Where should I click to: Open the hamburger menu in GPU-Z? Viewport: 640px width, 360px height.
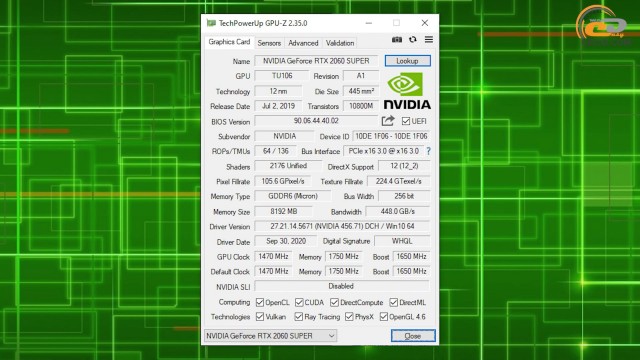[x=429, y=40]
